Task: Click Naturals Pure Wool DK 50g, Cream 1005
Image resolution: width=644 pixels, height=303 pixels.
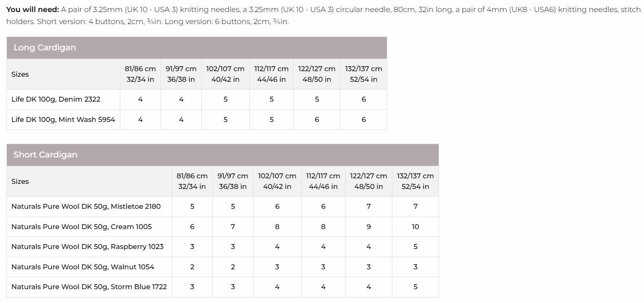Action: pyautogui.click(x=81, y=227)
